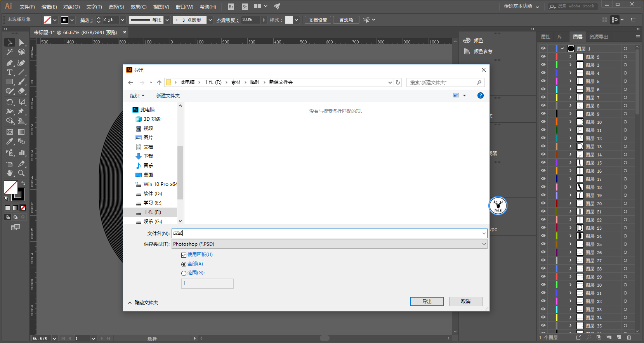Select the Gradient tool
Viewport: 644px width, 343px height.
tap(22, 132)
